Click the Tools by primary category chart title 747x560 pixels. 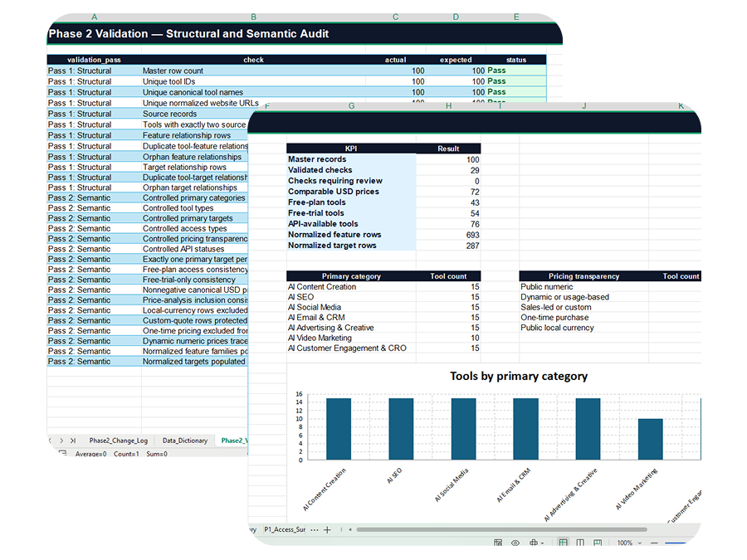[519, 376]
